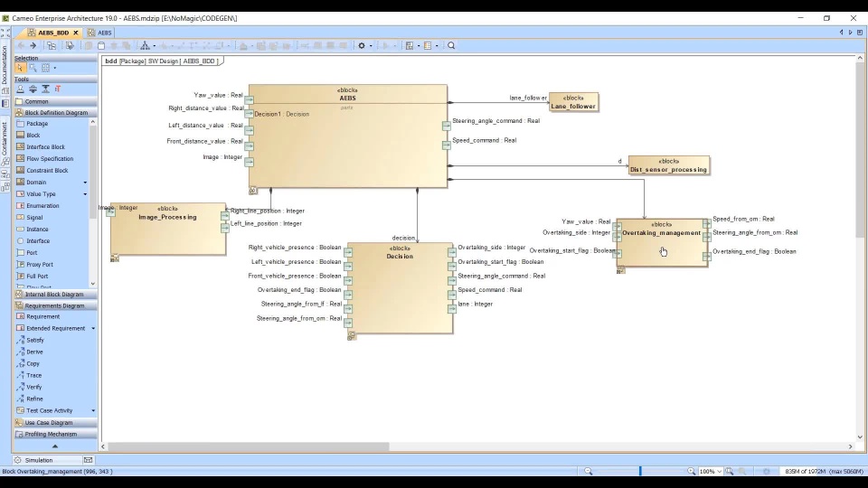
Task: Expand the Internal Block Diagram palette group
Action: coord(55,295)
